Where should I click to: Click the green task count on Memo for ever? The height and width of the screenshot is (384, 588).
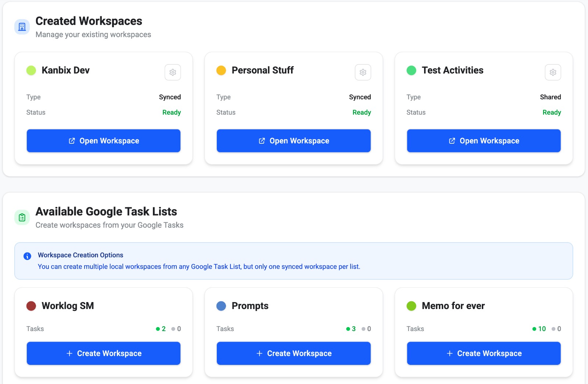coord(539,329)
